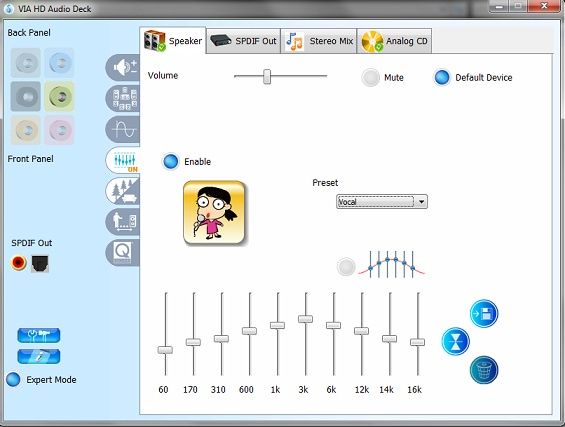Click the Volume slider handle

[267, 76]
